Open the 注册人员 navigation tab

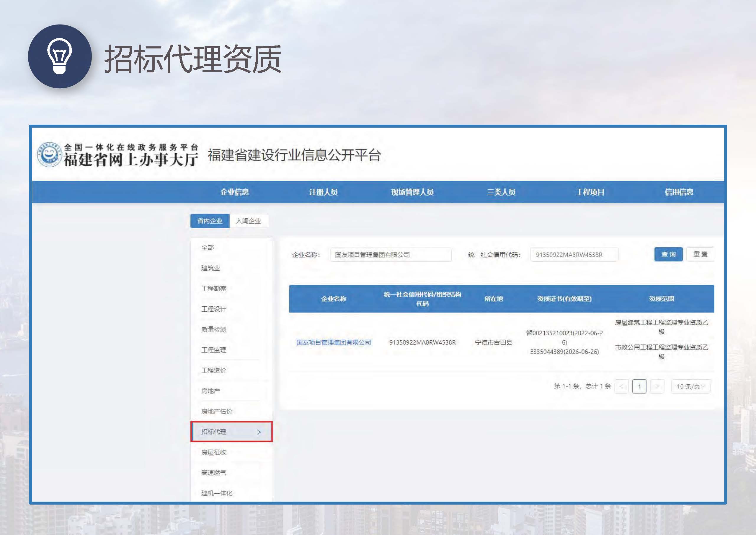tap(323, 192)
